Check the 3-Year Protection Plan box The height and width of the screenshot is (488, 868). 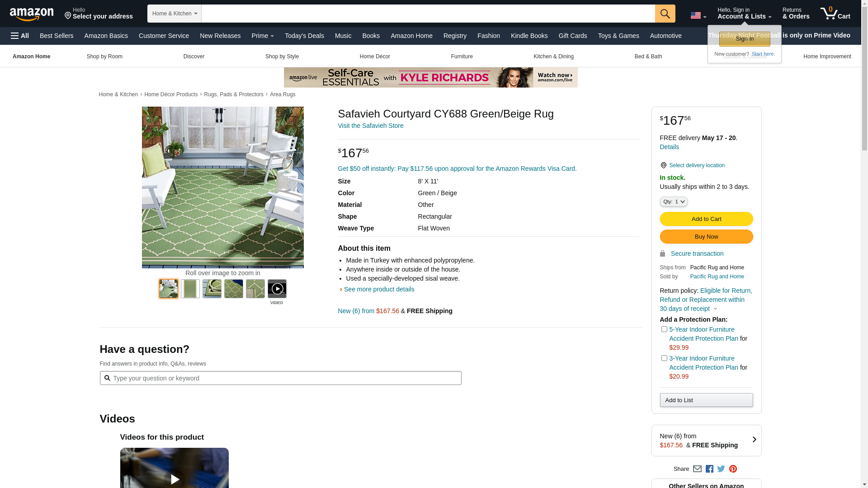pos(664,358)
